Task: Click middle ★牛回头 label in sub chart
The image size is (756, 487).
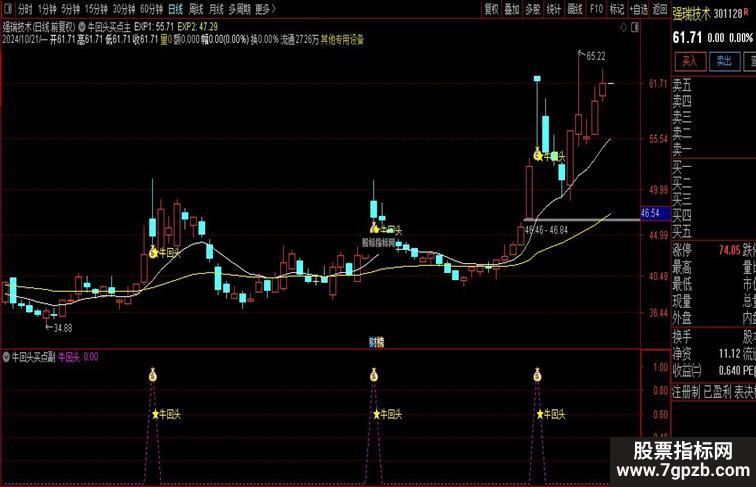Action: (387, 414)
